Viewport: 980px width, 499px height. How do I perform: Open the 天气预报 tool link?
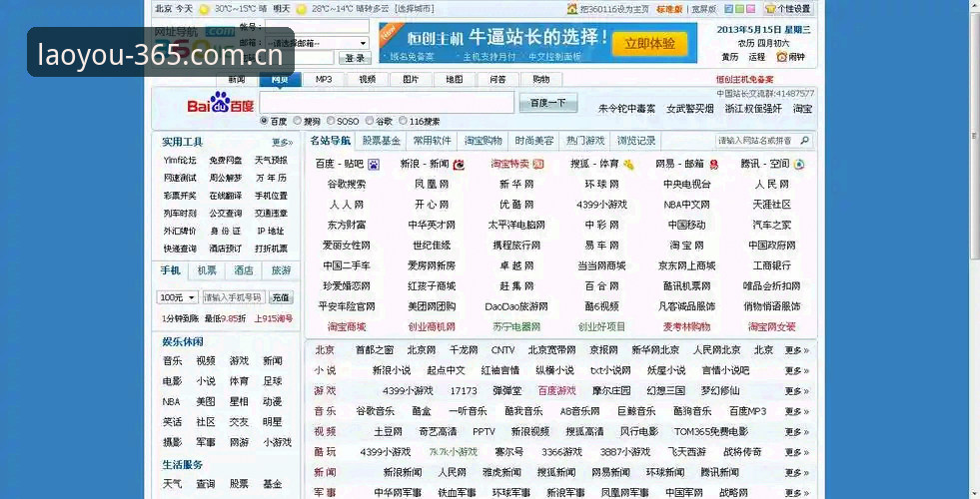tap(271, 161)
